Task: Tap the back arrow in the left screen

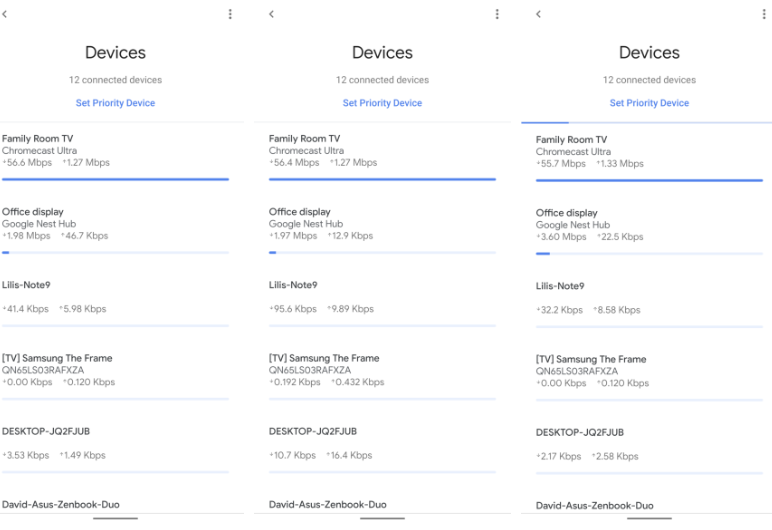Action: 5,14
